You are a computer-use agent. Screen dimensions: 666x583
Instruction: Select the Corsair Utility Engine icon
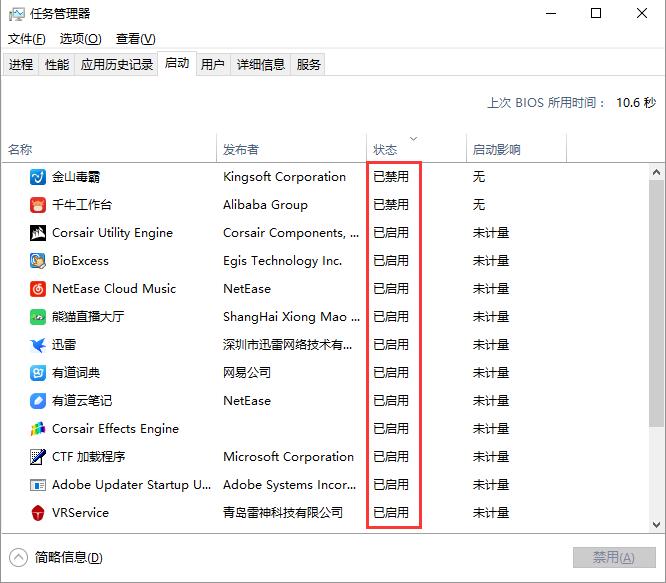[38, 233]
